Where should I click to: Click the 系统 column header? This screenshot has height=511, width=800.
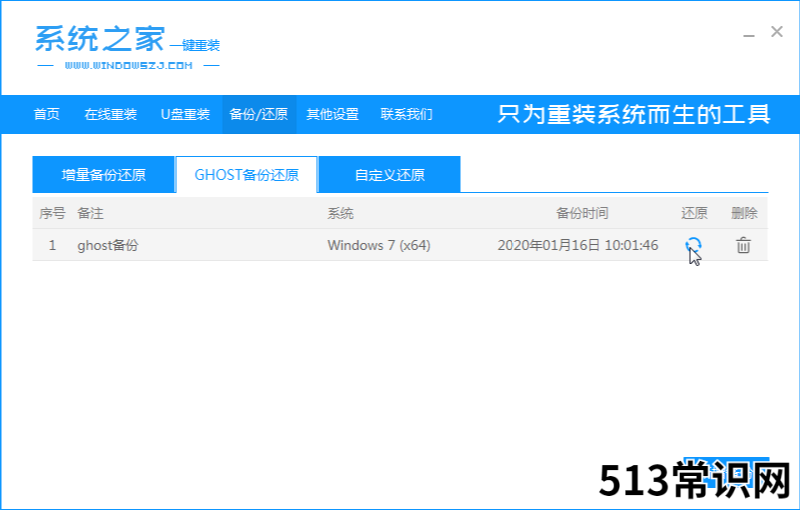pos(340,213)
